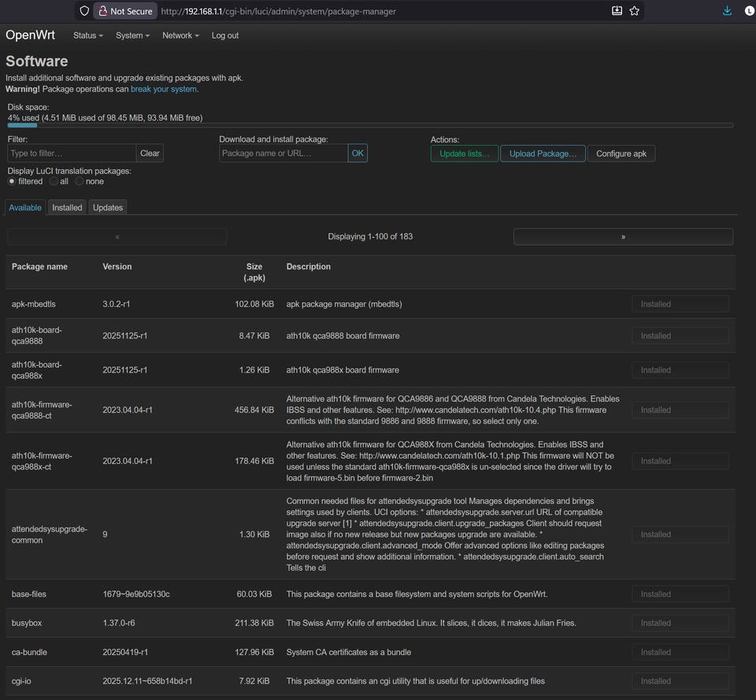Viewport: 756px width, 700px height.
Task: Select the 'all' translation radio button
Action: 54,181
